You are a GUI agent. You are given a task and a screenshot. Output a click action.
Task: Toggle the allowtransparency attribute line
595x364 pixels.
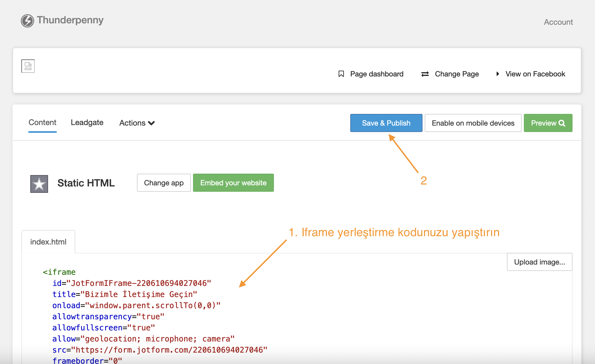click(107, 316)
